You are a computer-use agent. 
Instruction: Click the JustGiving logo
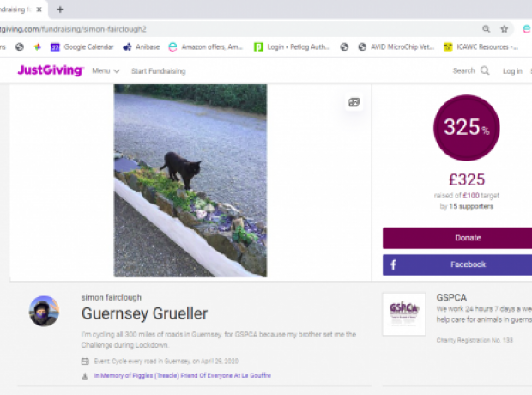point(51,70)
